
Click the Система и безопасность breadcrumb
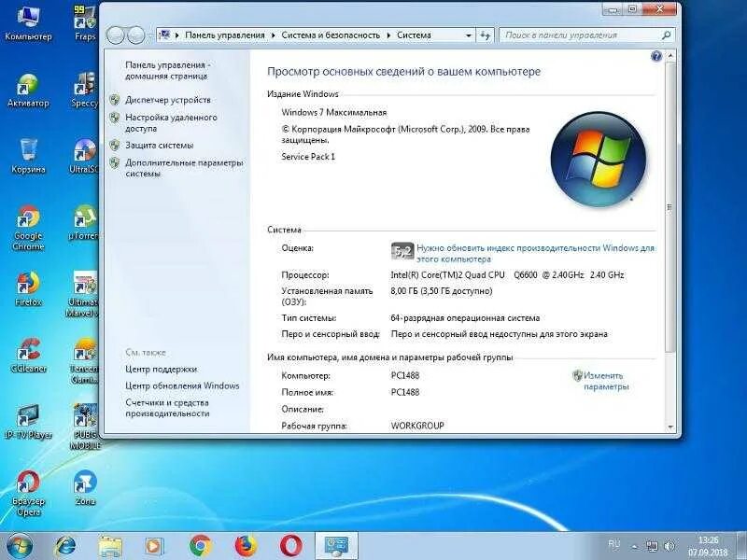coord(331,35)
